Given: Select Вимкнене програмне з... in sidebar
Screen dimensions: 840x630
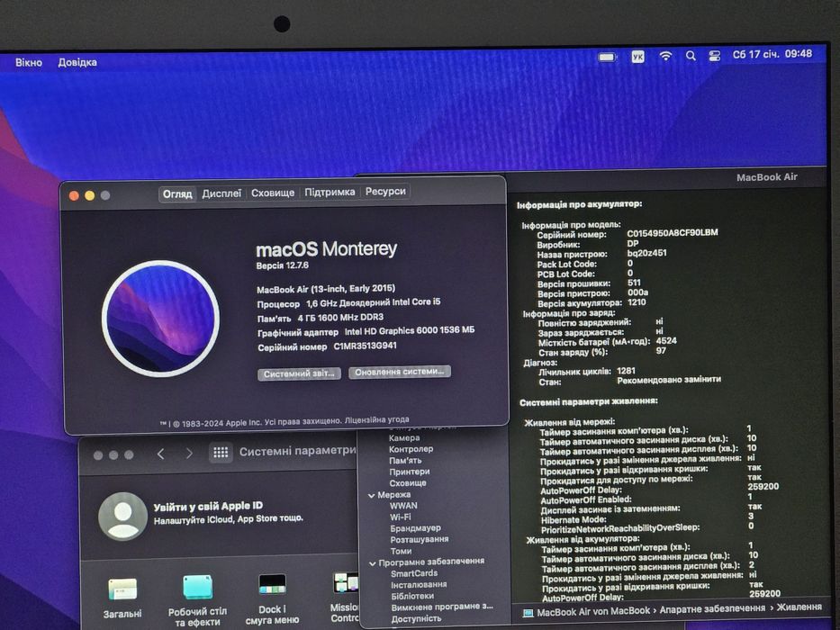Looking at the screenshot, I should 442,607.
